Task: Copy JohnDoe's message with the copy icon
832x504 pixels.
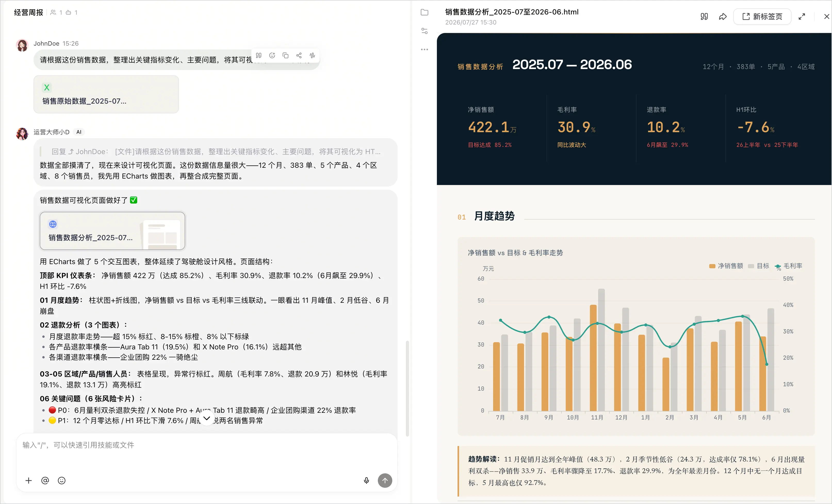Action: click(285, 55)
